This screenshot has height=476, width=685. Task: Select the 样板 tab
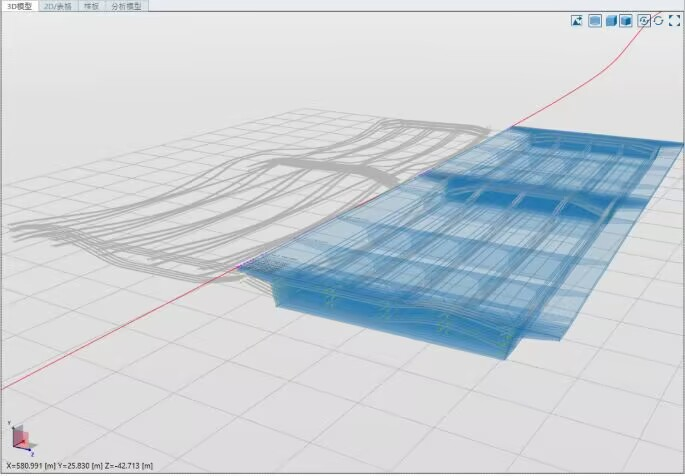(x=92, y=6)
